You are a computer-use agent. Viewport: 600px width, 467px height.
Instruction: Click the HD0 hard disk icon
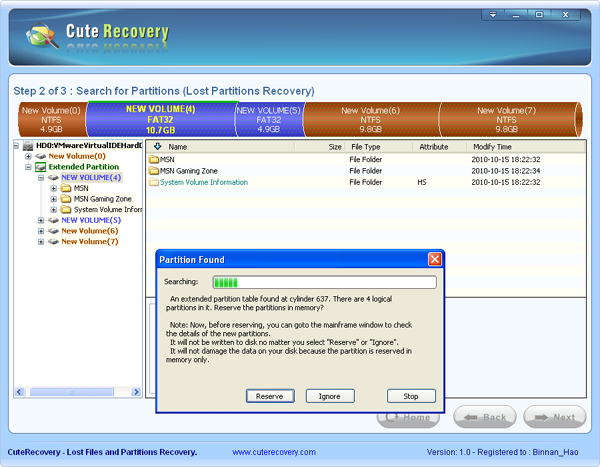tap(28, 145)
